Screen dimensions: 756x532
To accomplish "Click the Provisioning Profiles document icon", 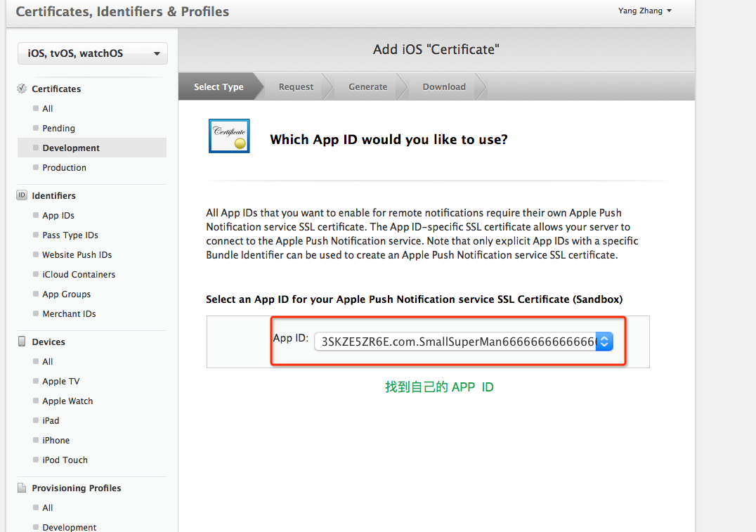I will tap(22, 488).
